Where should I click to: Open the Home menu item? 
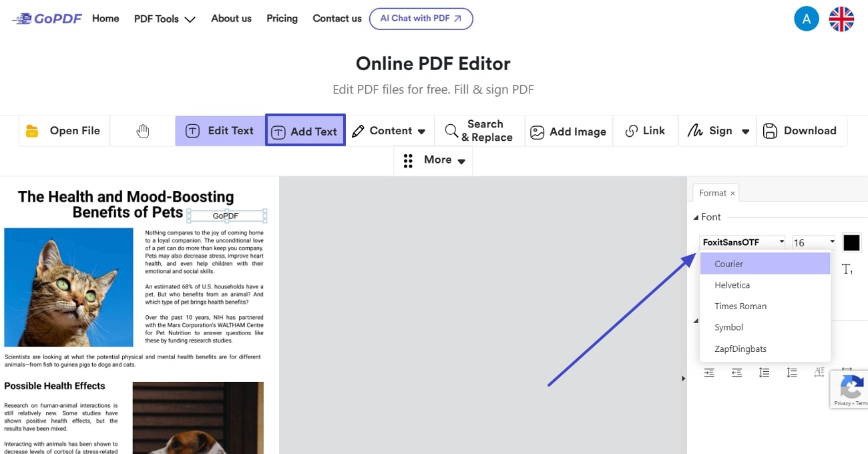click(x=105, y=19)
